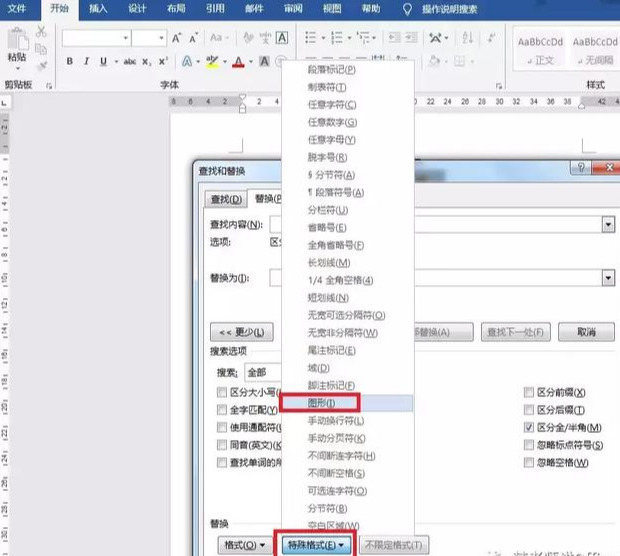Viewport: 620px width, 556px height.
Task: Click the Character Border boxed A icon
Action: [282, 38]
